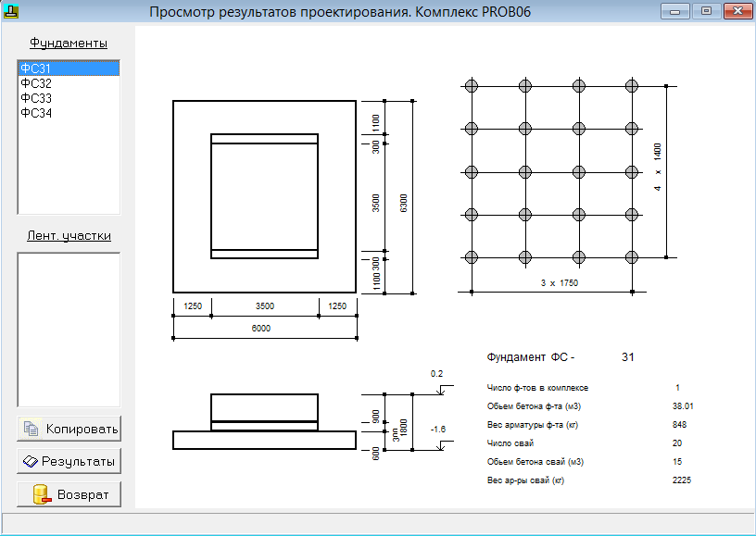This screenshot has height=536, width=756.
Task: Click the Фундаменты heading label
Action: point(69,43)
